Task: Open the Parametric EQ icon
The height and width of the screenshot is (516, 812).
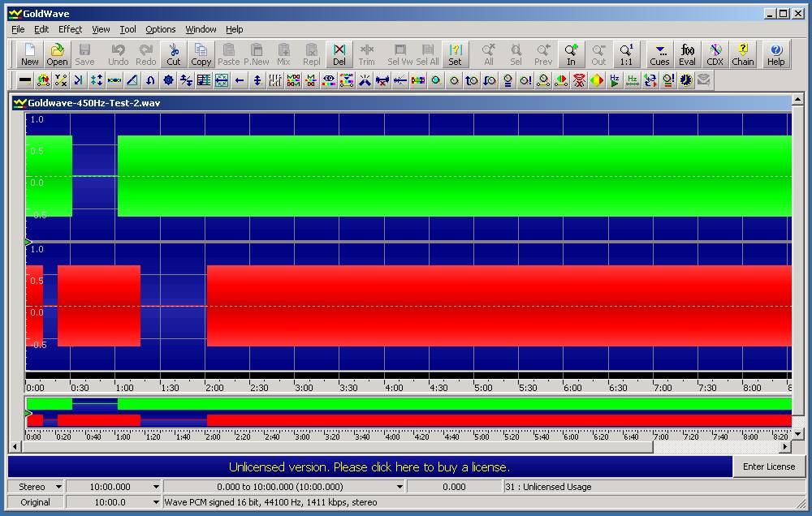Action: [x=329, y=80]
